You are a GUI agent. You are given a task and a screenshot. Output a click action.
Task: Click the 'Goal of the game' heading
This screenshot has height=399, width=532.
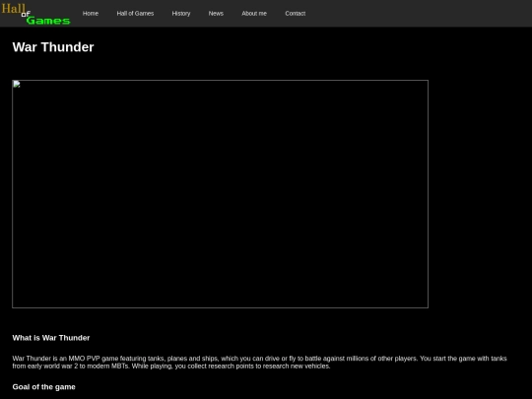[x=43, y=387]
